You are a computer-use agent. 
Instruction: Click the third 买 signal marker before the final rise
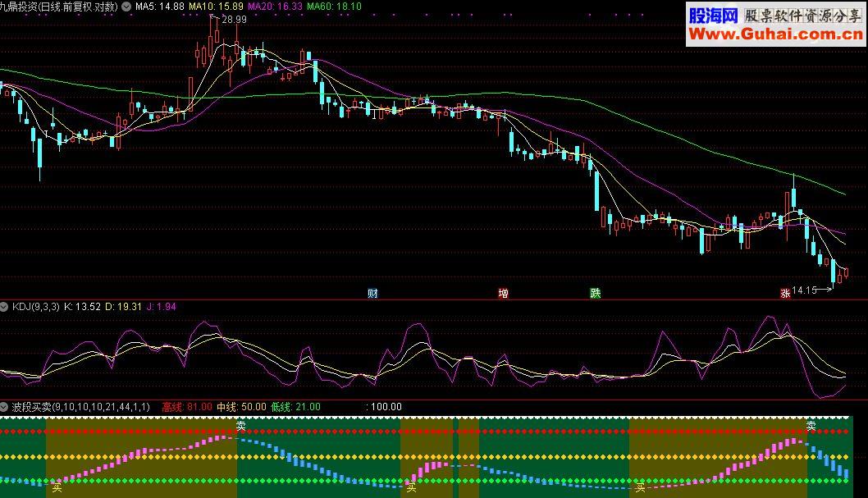tap(641, 488)
